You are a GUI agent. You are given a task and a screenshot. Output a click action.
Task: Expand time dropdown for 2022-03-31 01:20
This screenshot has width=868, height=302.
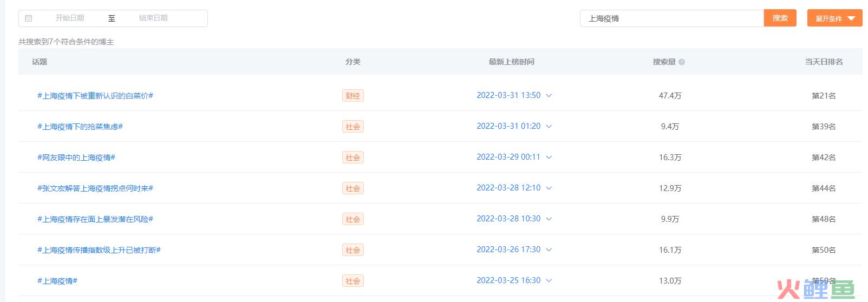pos(549,127)
